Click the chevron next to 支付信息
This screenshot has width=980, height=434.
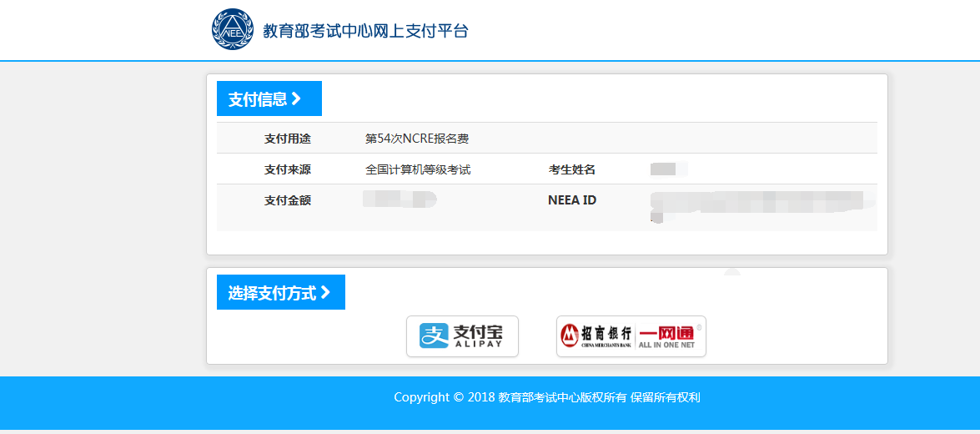pyautogui.click(x=296, y=98)
